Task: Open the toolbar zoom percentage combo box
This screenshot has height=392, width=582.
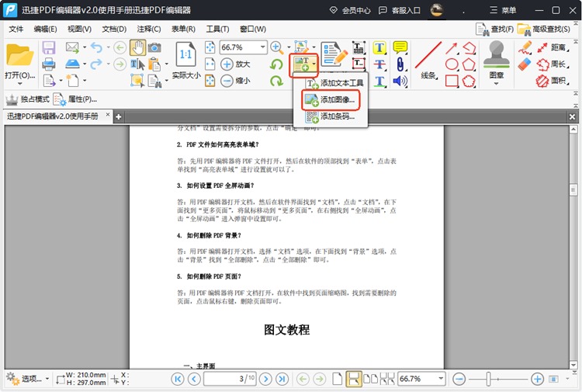Action: coord(243,47)
